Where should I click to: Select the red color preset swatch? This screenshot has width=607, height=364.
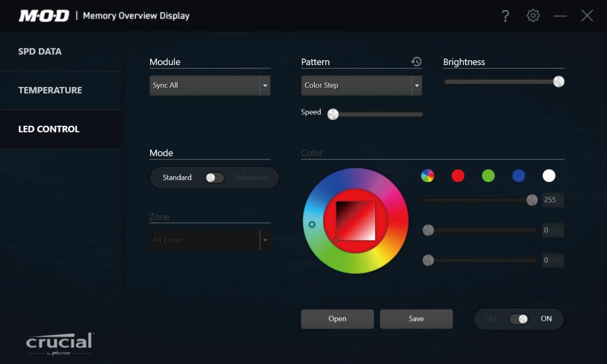[x=458, y=176]
